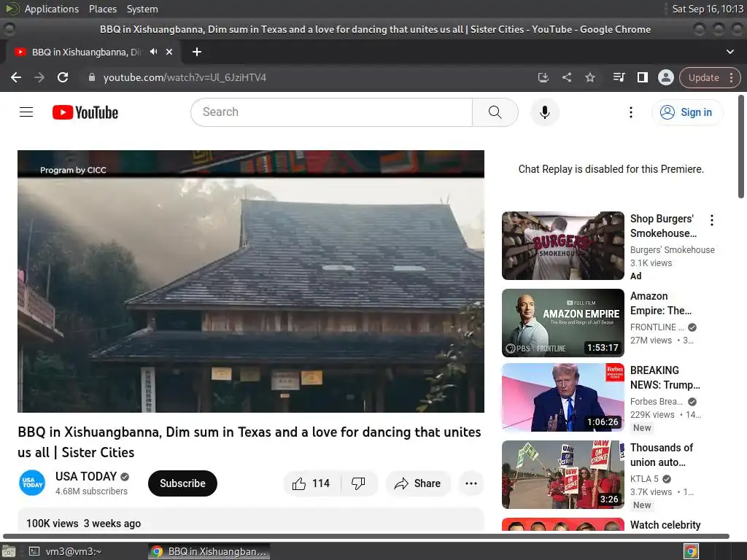Click KTLA 5 channel name

[x=644, y=478]
